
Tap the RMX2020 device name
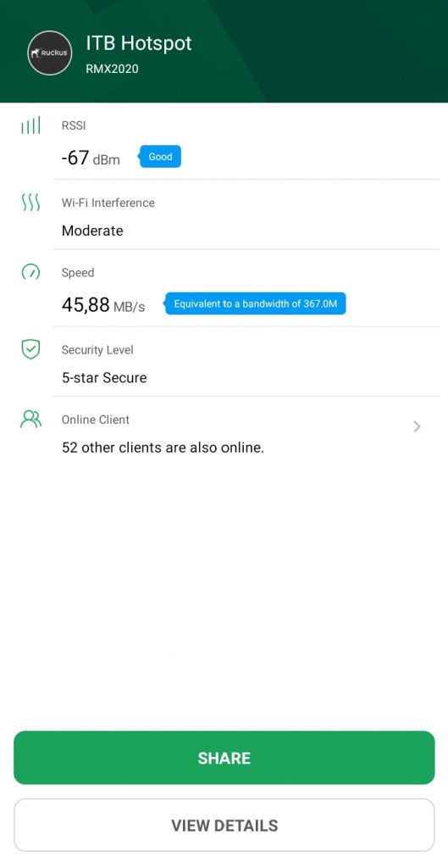[113, 70]
